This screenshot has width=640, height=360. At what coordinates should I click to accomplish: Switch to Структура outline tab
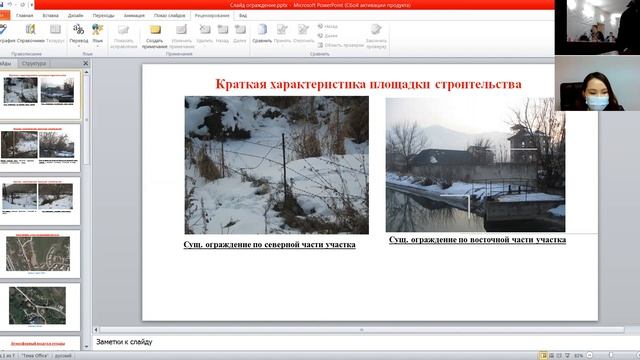point(34,63)
